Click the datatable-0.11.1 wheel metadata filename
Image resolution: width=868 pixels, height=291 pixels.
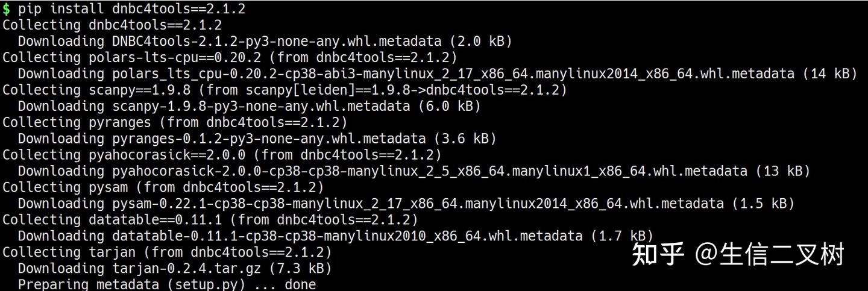tap(347, 236)
